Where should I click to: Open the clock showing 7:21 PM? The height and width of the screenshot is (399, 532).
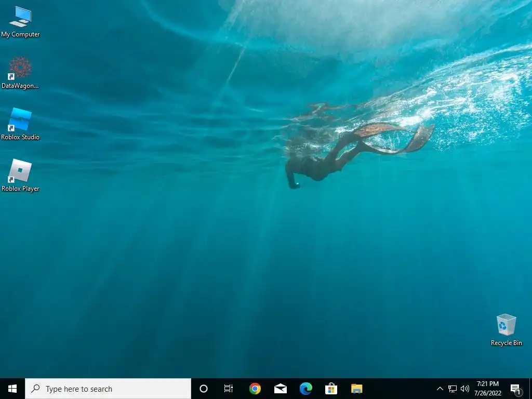point(487,389)
